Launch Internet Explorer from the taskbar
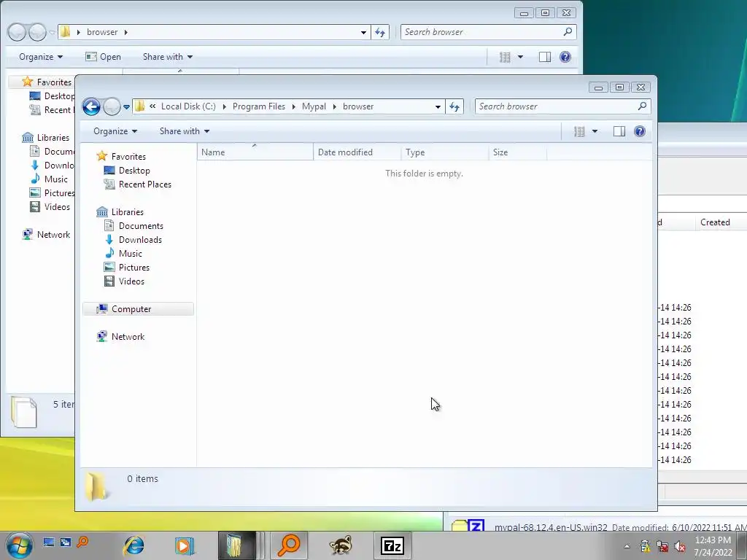Image resolution: width=747 pixels, height=560 pixels. tap(134, 545)
